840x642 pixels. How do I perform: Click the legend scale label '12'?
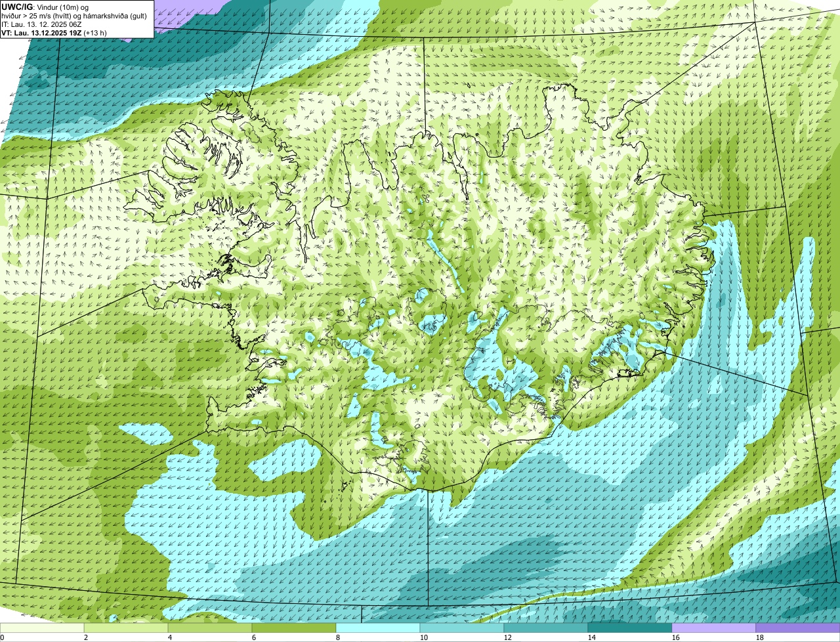pyautogui.click(x=508, y=637)
